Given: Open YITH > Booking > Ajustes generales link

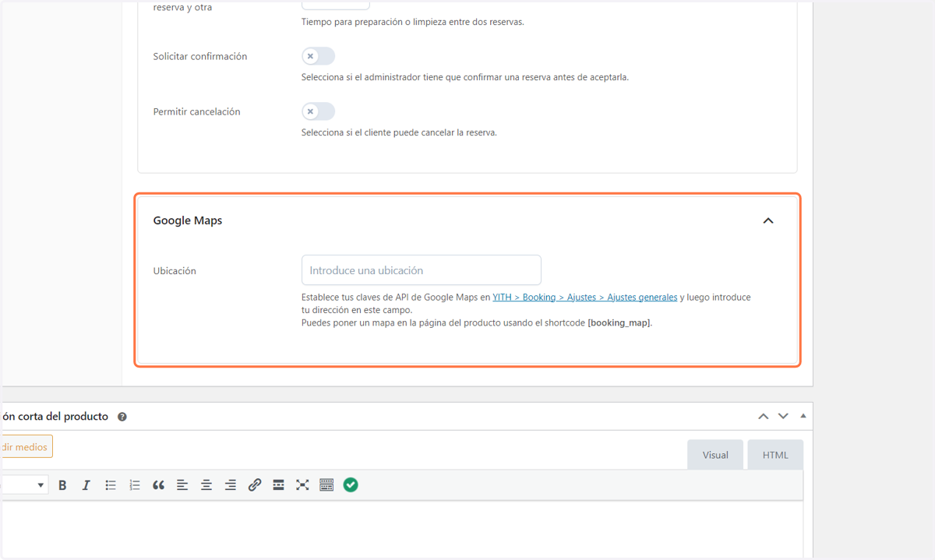Looking at the screenshot, I should point(585,298).
